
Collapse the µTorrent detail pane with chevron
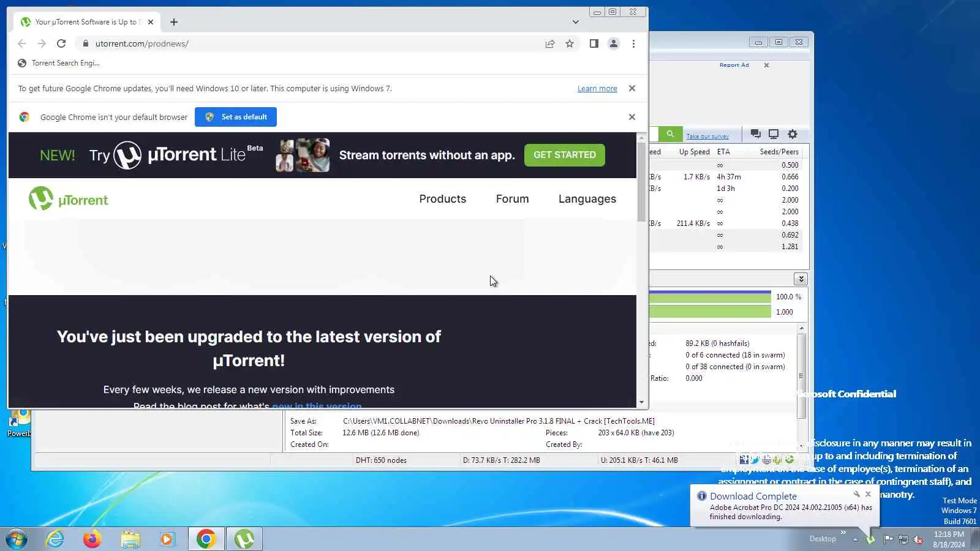pos(801,279)
